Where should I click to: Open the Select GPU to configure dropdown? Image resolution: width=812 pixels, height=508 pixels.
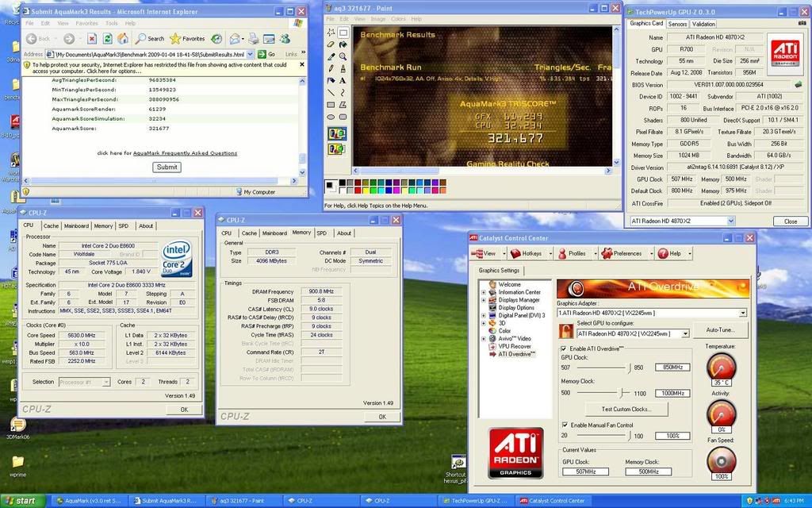(x=685, y=334)
